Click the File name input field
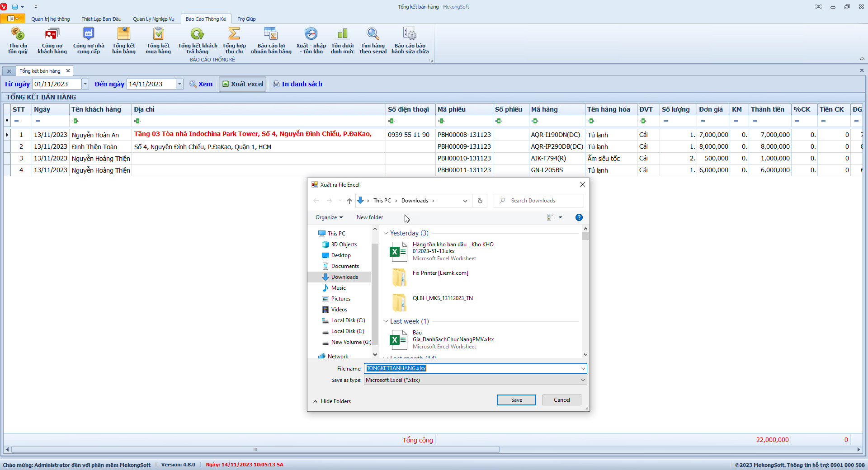The image size is (868, 470). tap(472, 369)
